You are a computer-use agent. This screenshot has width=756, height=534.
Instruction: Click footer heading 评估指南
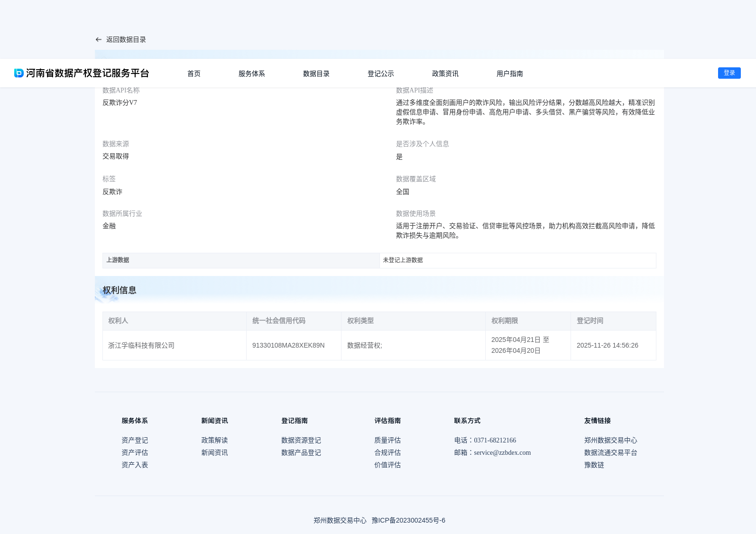click(x=387, y=421)
